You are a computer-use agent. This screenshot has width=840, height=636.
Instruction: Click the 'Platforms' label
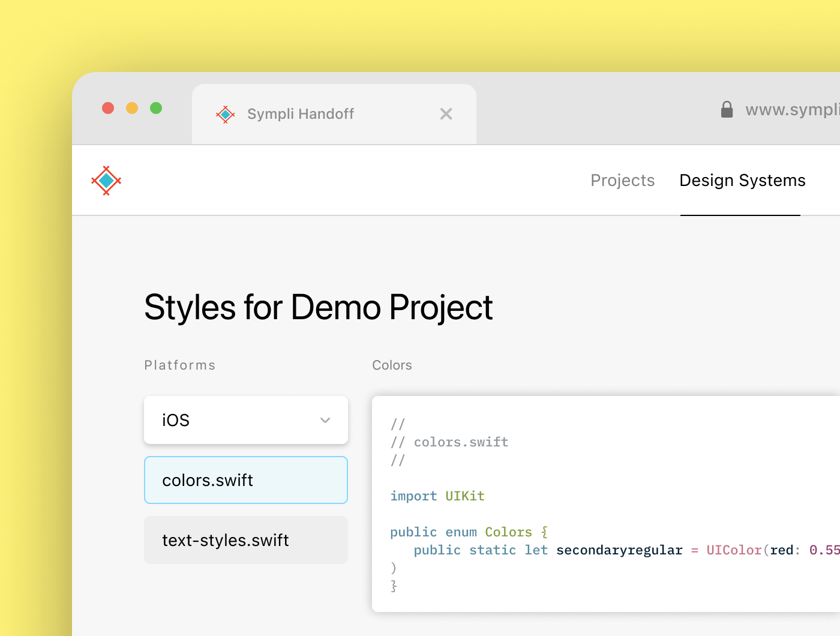(x=179, y=365)
